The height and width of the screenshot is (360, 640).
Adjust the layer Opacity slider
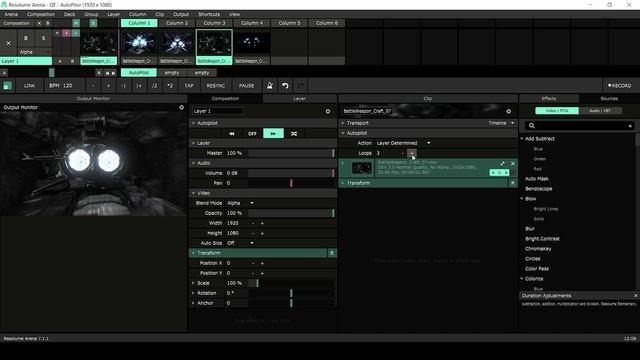pos(291,213)
